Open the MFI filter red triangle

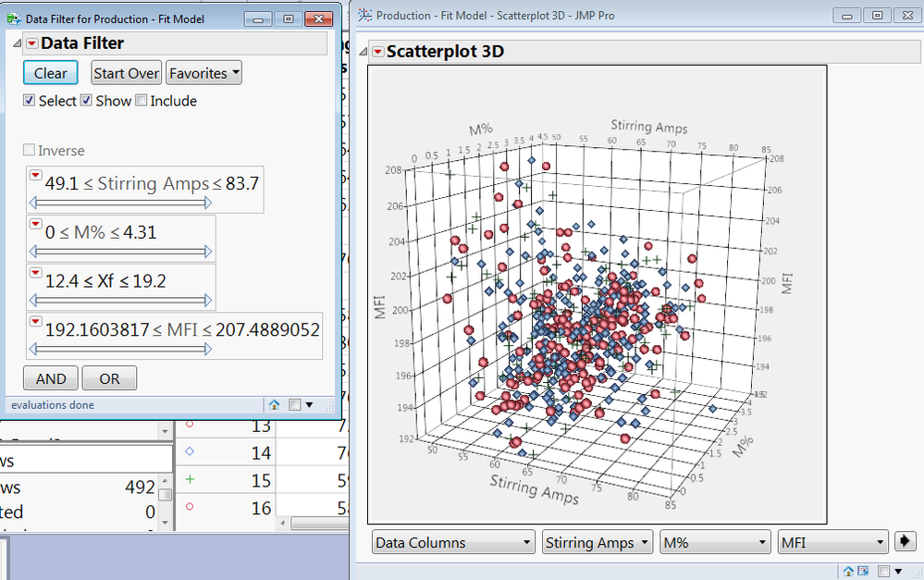[35, 322]
